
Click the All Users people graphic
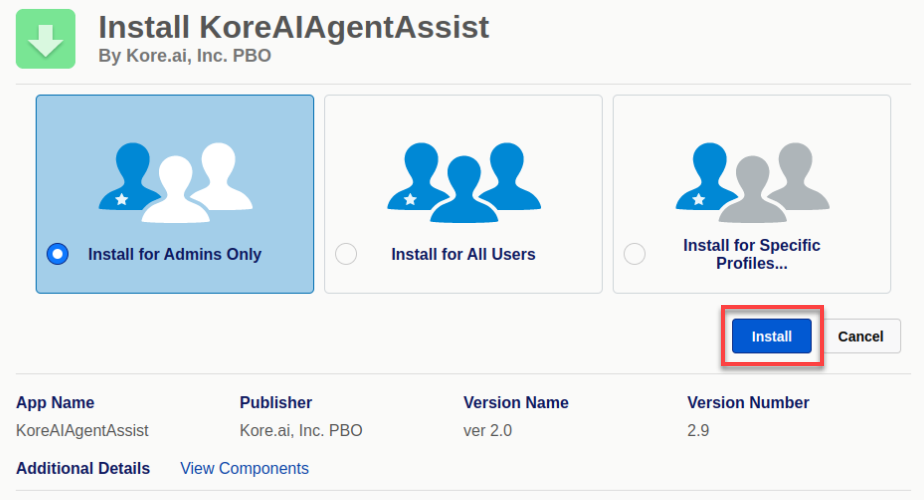click(463, 180)
